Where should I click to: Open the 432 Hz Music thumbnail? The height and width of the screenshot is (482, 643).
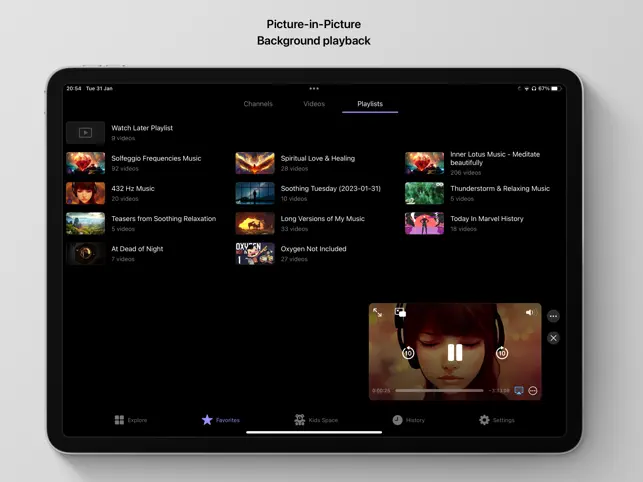pyautogui.click(x=85, y=193)
